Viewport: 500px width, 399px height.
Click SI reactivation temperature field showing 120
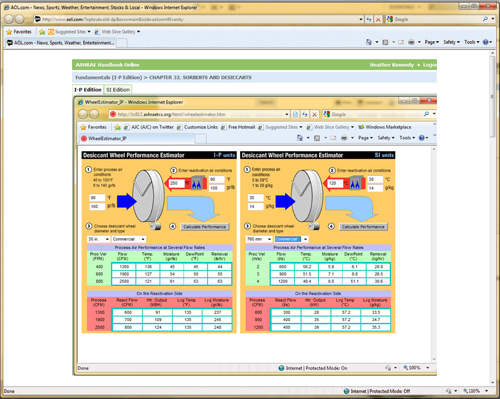click(x=336, y=183)
